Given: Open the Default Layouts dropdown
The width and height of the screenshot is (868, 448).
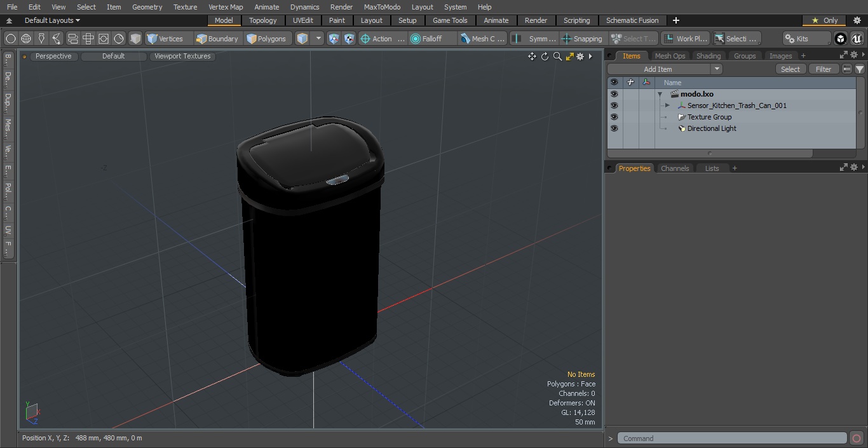Looking at the screenshot, I should (52, 20).
